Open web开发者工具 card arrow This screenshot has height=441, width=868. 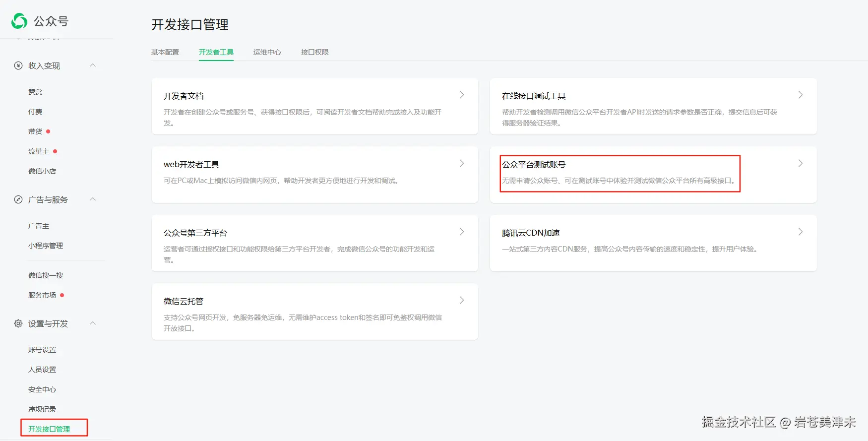[462, 163]
